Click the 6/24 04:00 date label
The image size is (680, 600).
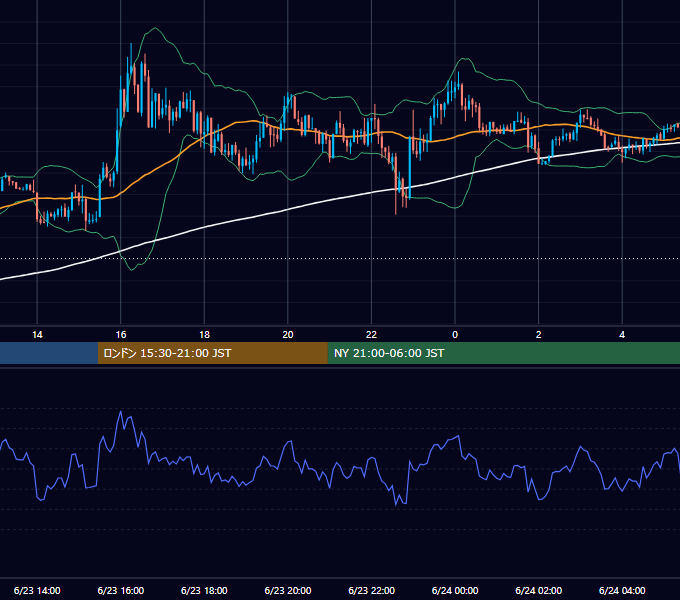click(x=622, y=590)
